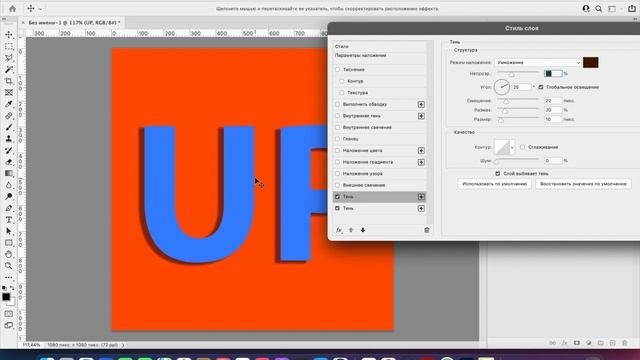Enable the Текстура checkbox
Image resolution: width=640 pixels, height=360 pixels.
342,93
